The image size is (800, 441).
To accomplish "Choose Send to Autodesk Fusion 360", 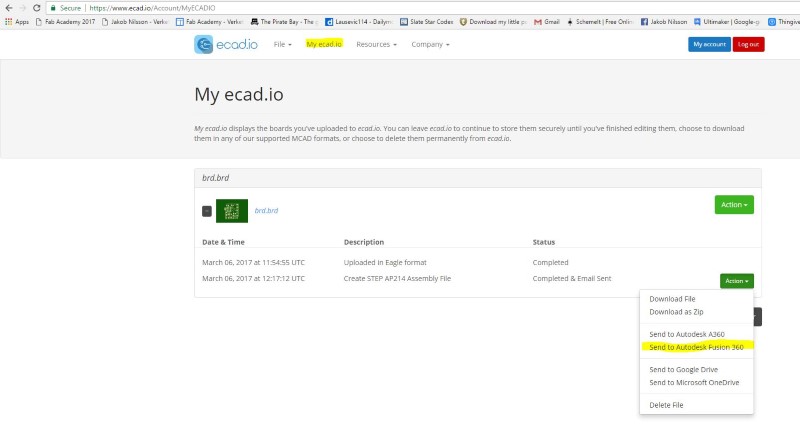I will pos(696,347).
